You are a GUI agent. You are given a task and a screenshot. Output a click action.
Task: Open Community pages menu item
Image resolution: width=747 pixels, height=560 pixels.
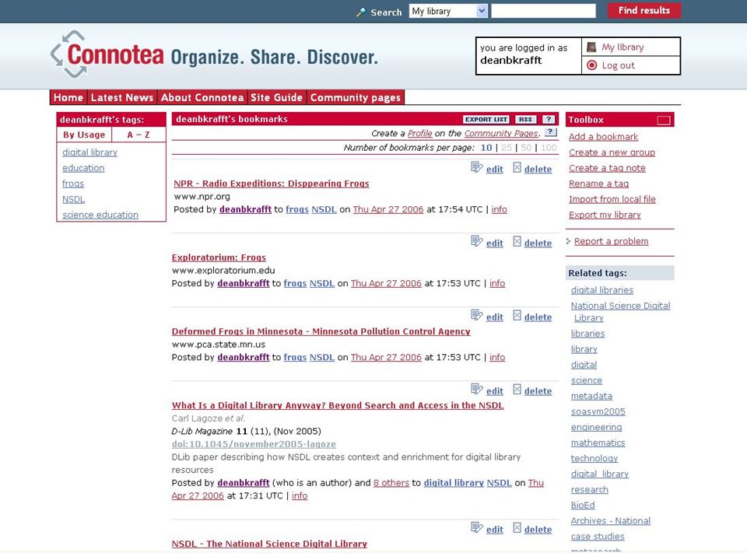[356, 97]
